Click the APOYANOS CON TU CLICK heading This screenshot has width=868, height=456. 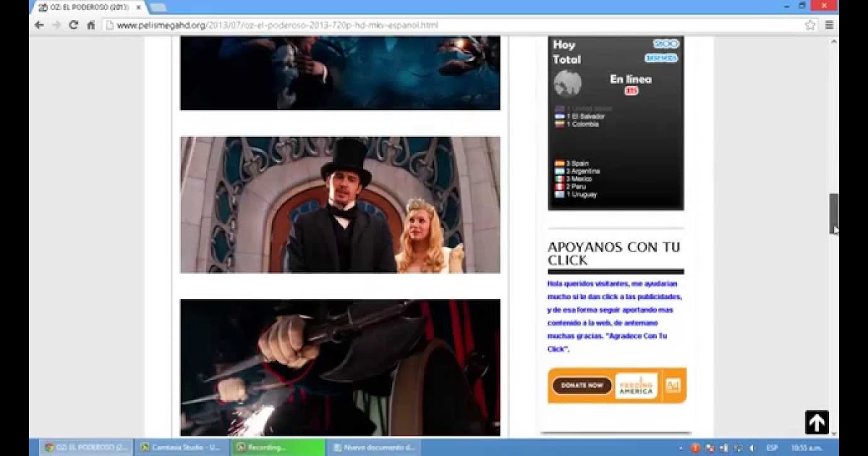(614, 254)
